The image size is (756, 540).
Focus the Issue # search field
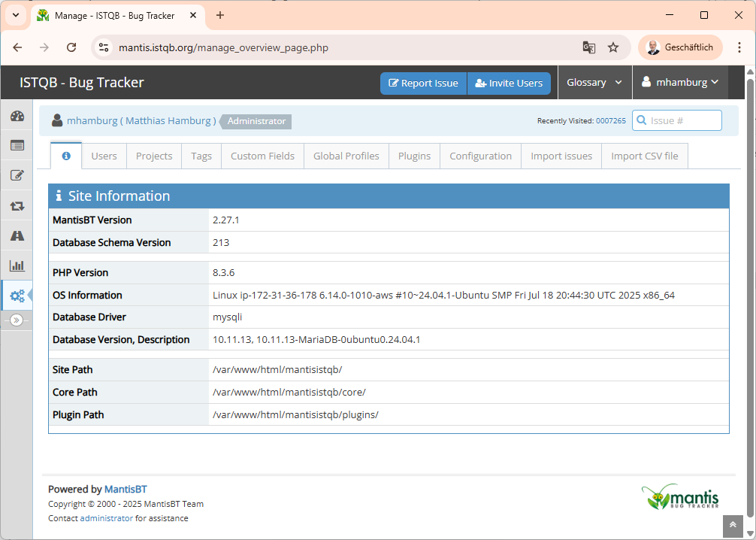pyautogui.click(x=677, y=120)
